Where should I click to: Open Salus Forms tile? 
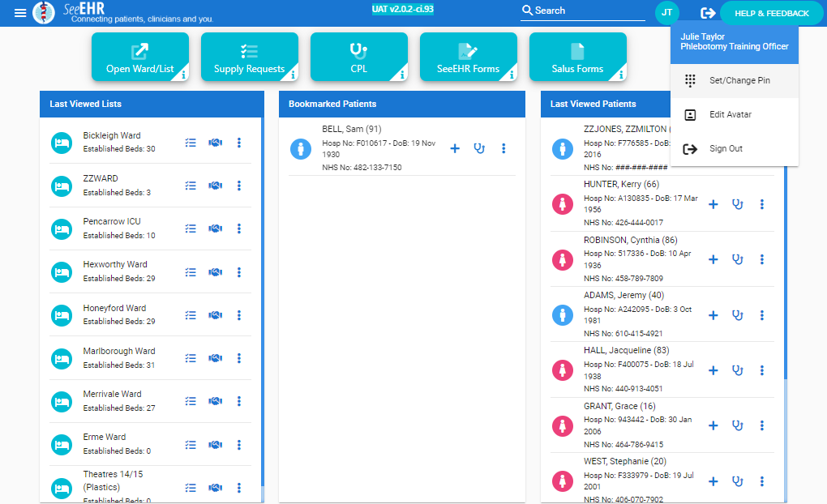578,57
